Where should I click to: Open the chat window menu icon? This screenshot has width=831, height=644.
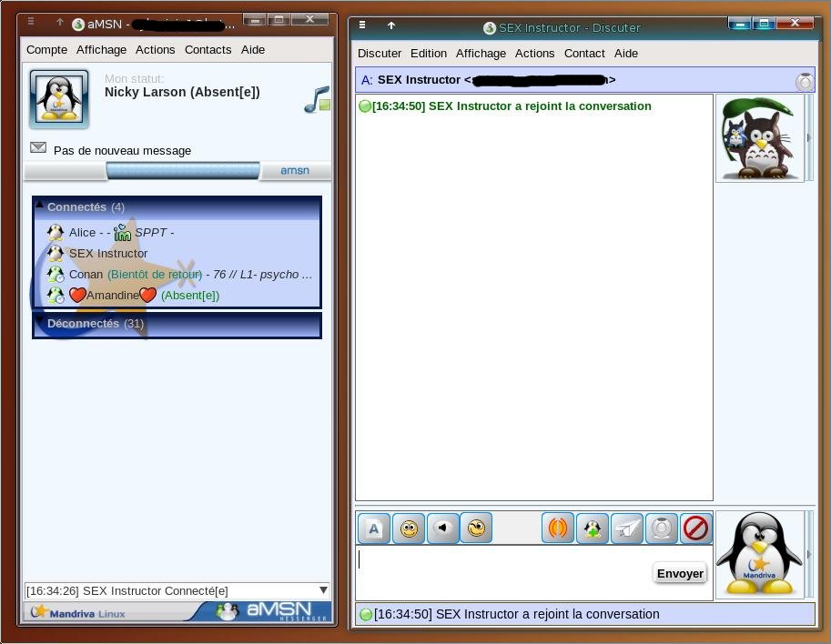click(x=362, y=25)
